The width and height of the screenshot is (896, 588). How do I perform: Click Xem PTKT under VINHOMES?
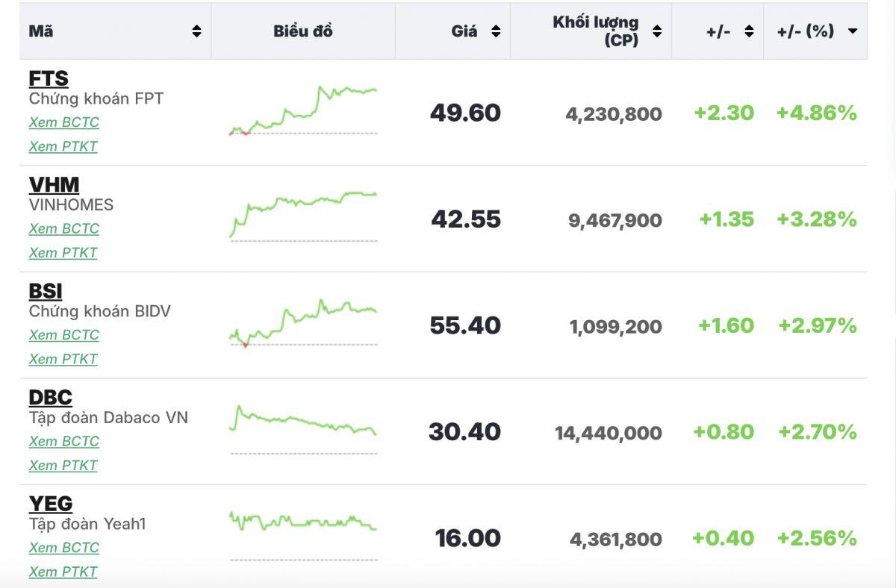(63, 252)
